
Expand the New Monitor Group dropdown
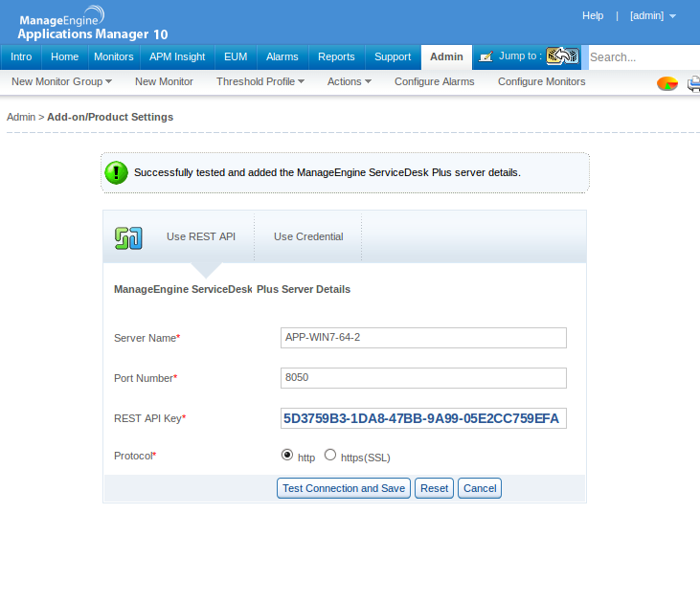tap(61, 81)
